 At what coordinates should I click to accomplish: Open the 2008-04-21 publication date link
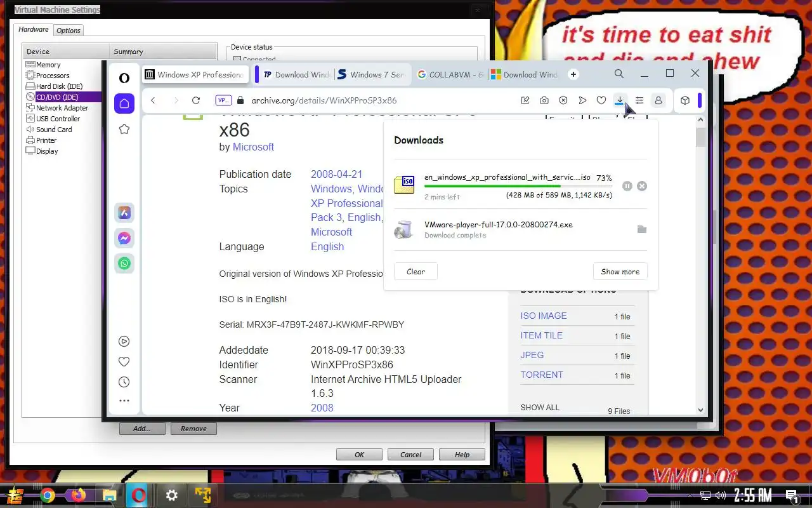pyautogui.click(x=336, y=174)
